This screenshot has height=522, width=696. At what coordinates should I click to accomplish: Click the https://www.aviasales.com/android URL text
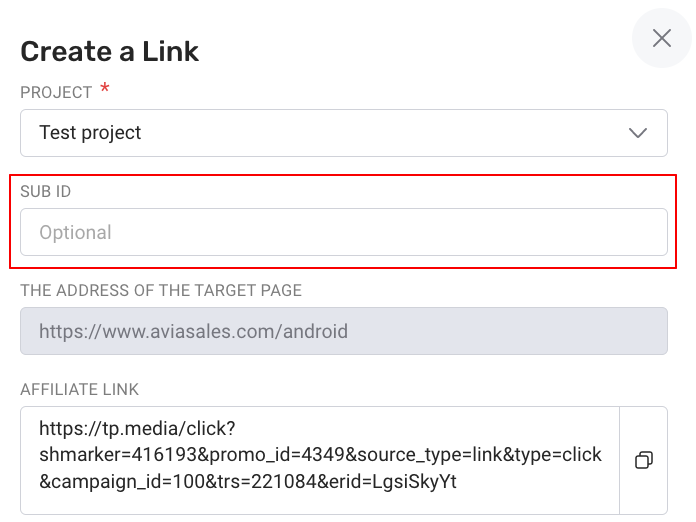pos(194,332)
